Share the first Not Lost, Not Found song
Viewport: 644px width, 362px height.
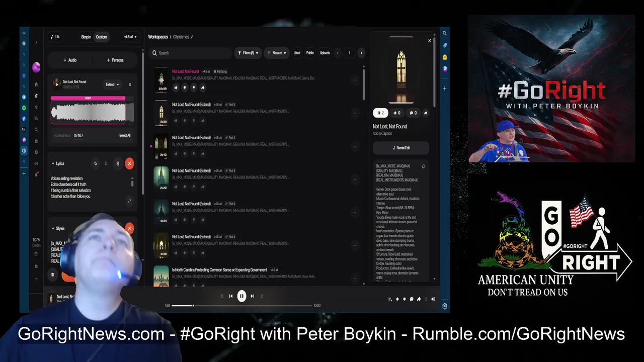pyautogui.click(x=203, y=87)
